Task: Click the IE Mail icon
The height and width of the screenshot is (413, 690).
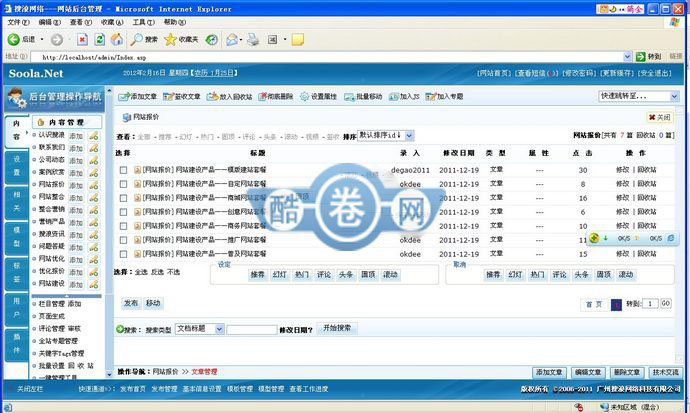Action: pos(231,40)
